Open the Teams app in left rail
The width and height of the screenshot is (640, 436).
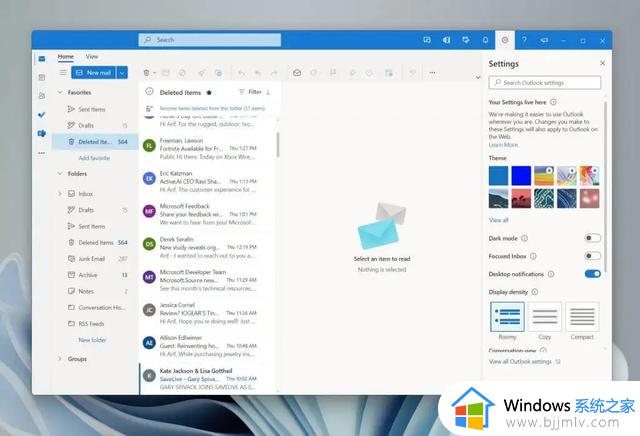[42, 133]
